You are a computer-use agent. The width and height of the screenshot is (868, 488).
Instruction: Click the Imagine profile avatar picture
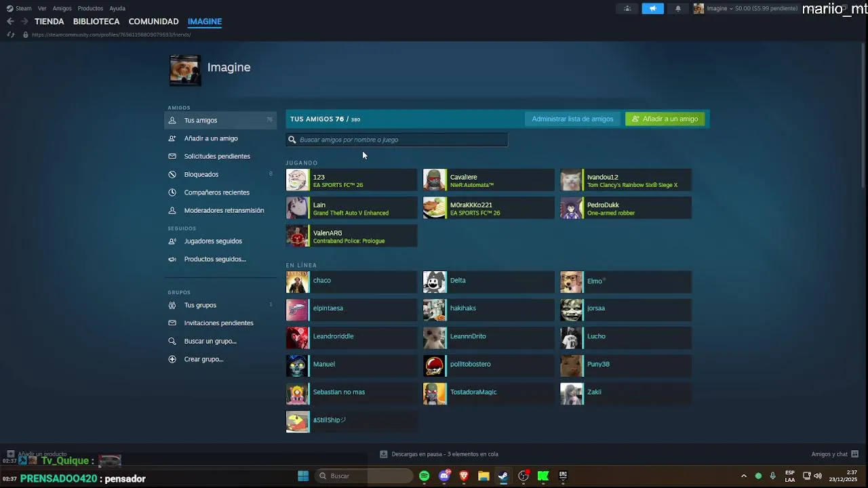click(x=184, y=70)
